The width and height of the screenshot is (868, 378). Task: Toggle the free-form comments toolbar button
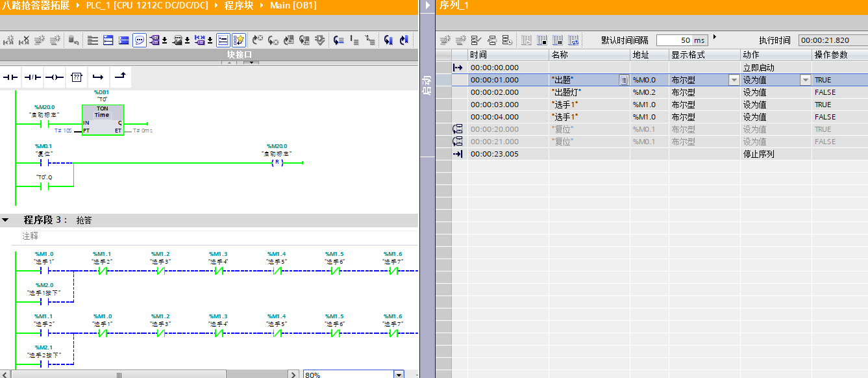140,40
